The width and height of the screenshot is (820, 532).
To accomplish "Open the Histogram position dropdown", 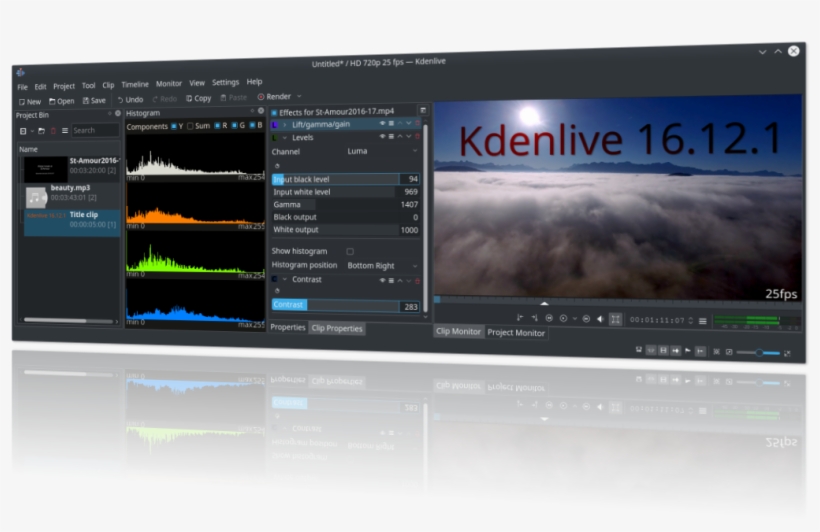I will 382,266.
